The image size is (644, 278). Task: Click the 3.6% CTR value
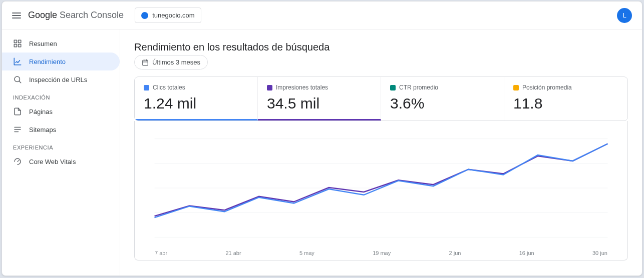407,103
